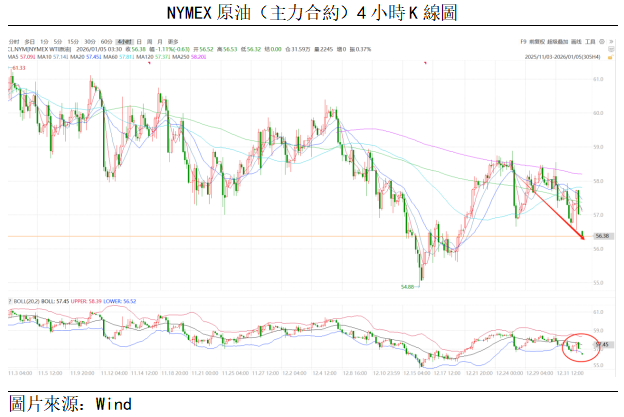Expand the 工具 tools menu
The image size is (624, 417).
[590, 42]
